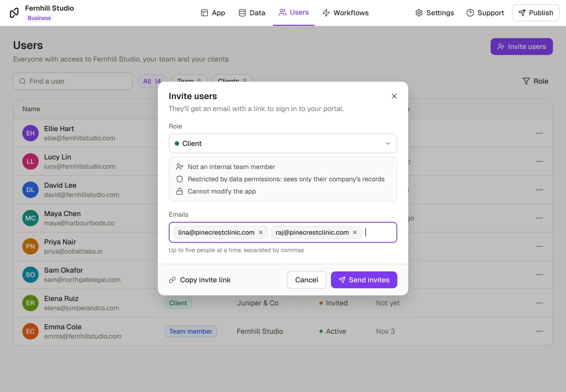Click the Publish button
This screenshot has height=392, width=566.
(536, 13)
